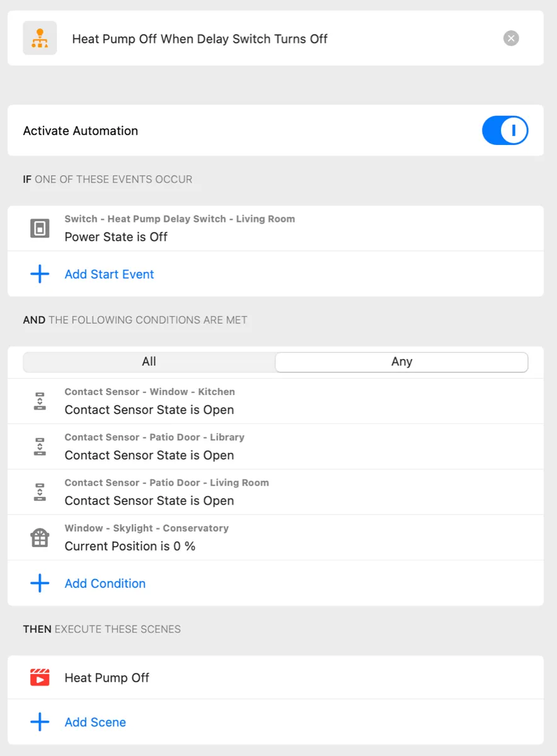
Task: Open the Heat Pump Off scene
Action: [275, 677]
